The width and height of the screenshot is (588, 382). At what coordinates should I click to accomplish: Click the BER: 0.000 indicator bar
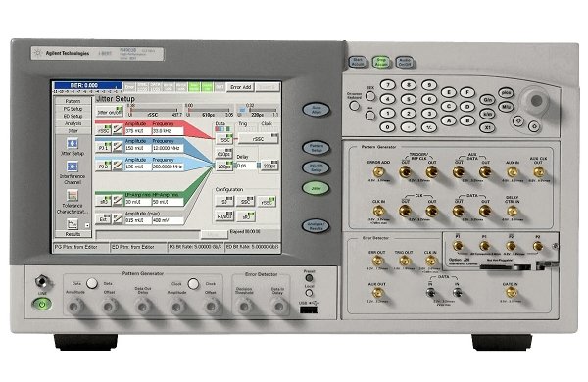[x=88, y=85]
